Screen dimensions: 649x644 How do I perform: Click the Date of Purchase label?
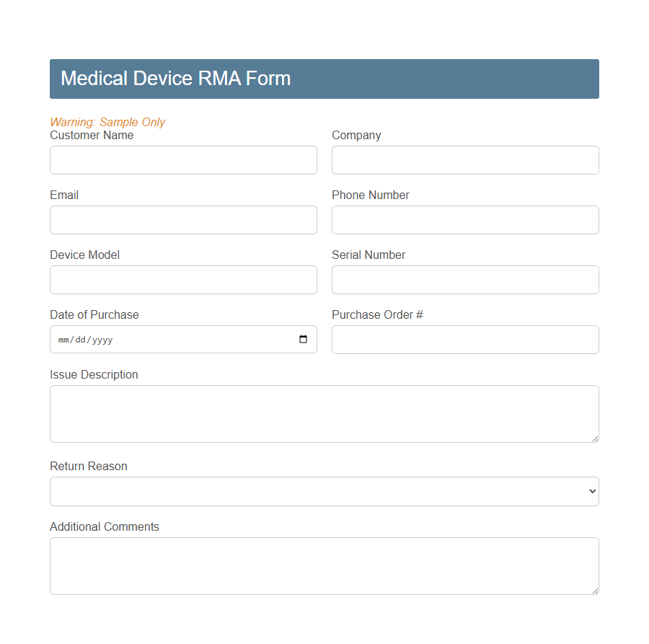pos(94,314)
